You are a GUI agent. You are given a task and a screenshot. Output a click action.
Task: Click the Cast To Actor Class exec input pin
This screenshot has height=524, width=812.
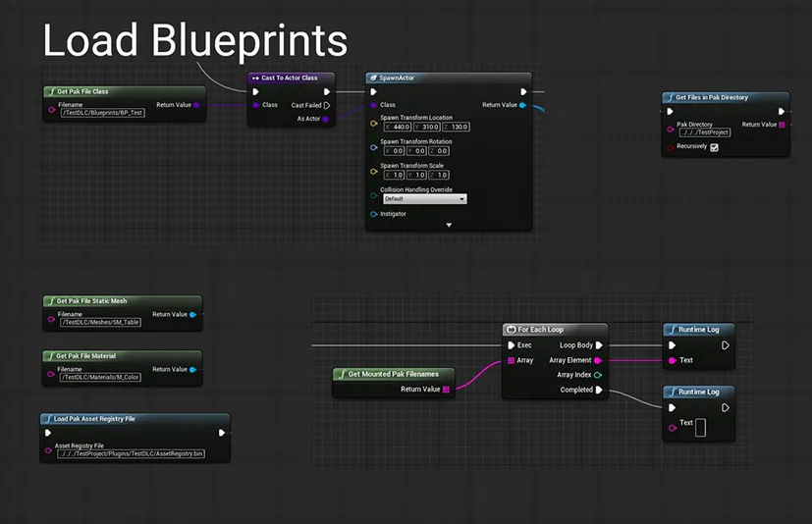tap(255, 91)
